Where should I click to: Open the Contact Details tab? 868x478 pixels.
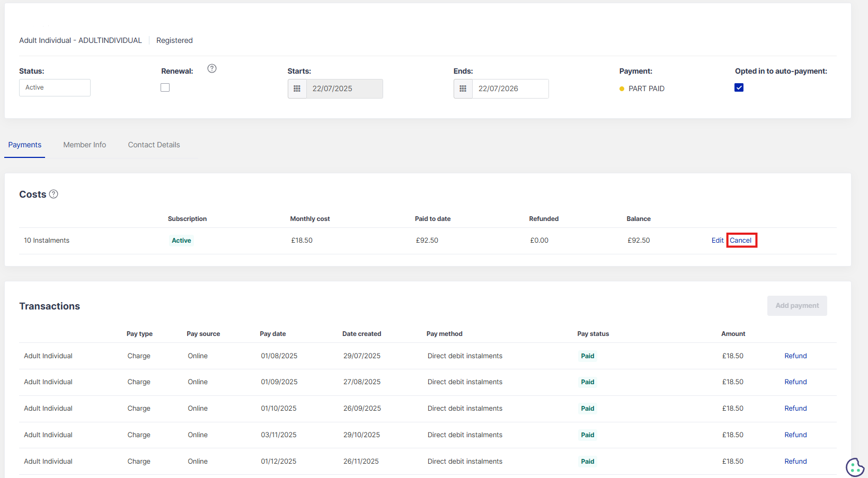tap(154, 145)
